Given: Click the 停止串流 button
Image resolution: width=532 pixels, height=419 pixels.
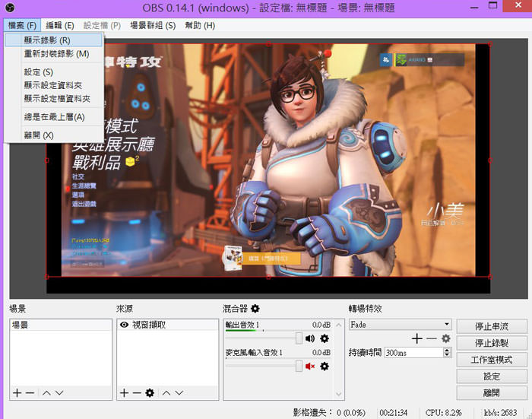Looking at the screenshot, I should 492,326.
